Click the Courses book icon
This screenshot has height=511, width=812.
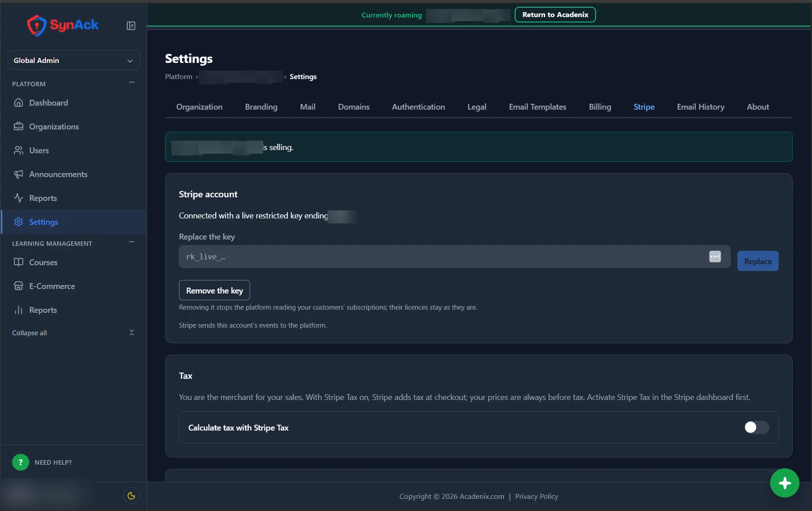18,262
